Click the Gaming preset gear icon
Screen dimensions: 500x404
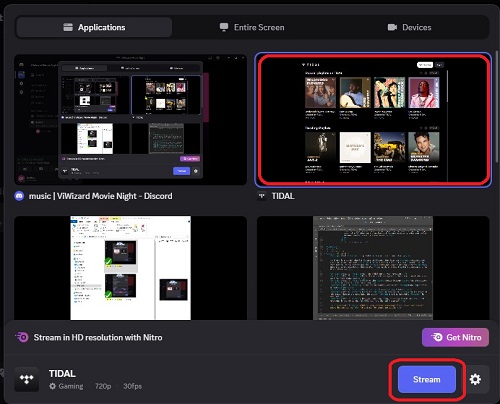[52, 386]
